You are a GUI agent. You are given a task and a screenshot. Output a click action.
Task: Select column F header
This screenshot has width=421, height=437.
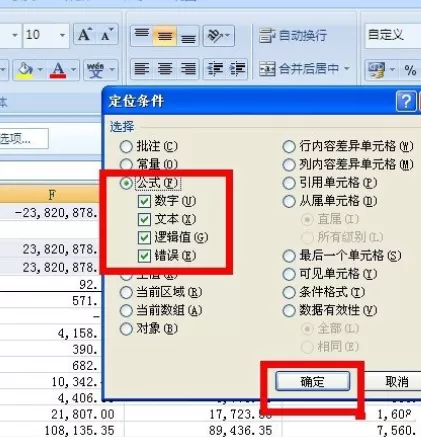[x=50, y=194]
